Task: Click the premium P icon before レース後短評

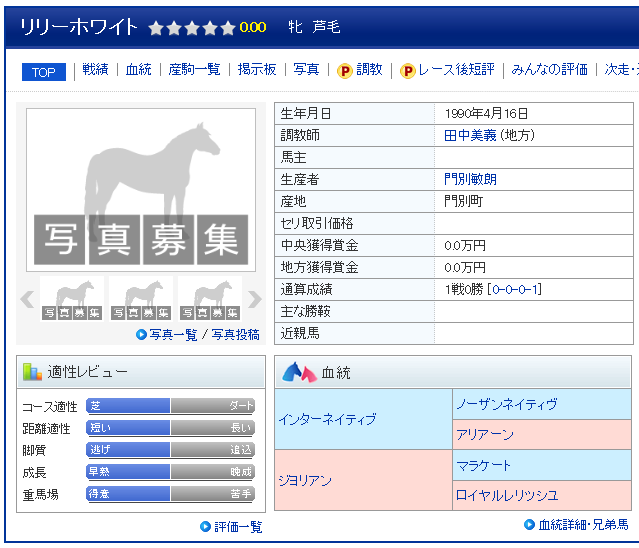Action: (x=408, y=71)
